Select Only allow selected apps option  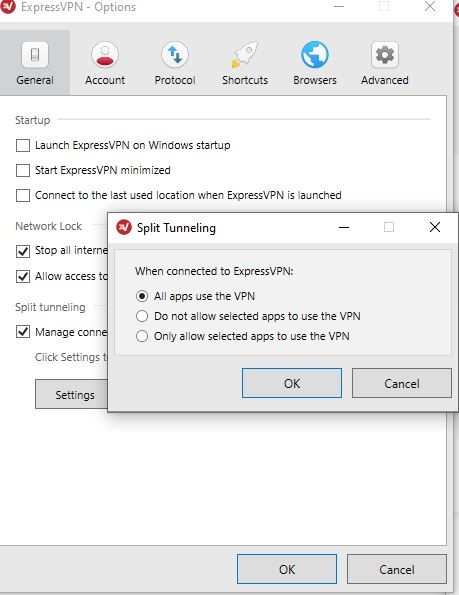[x=142, y=336]
